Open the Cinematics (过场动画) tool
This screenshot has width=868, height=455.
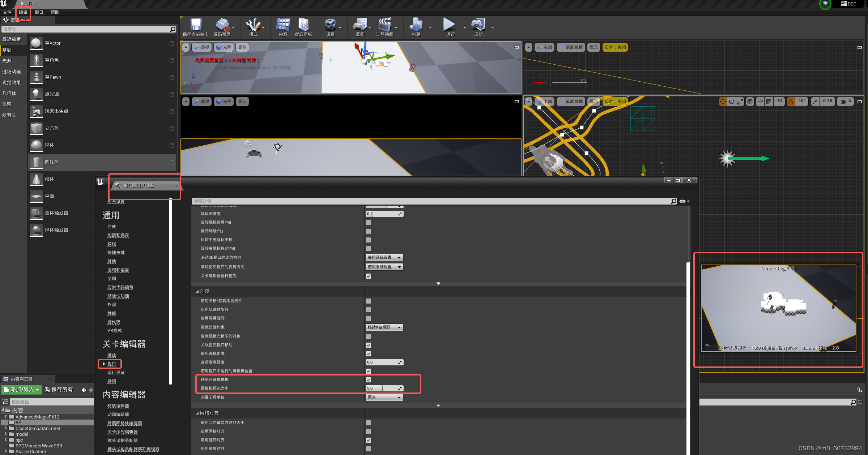pos(384,27)
